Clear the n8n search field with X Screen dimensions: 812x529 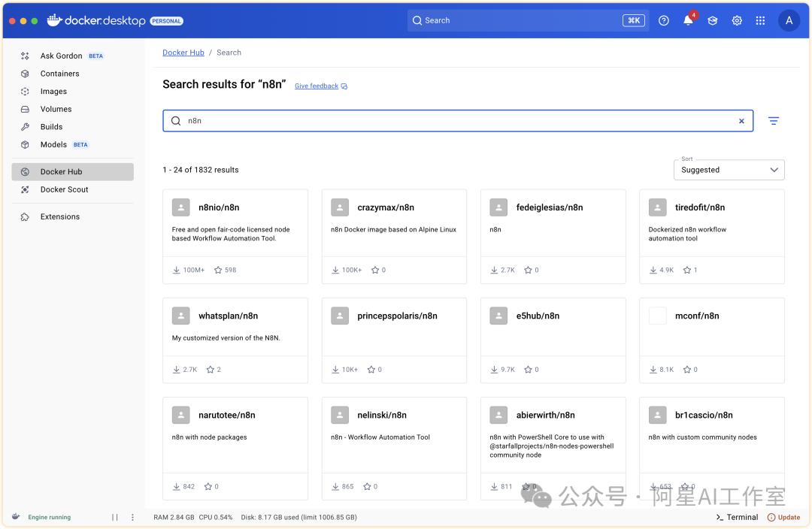tap(741, 121)
